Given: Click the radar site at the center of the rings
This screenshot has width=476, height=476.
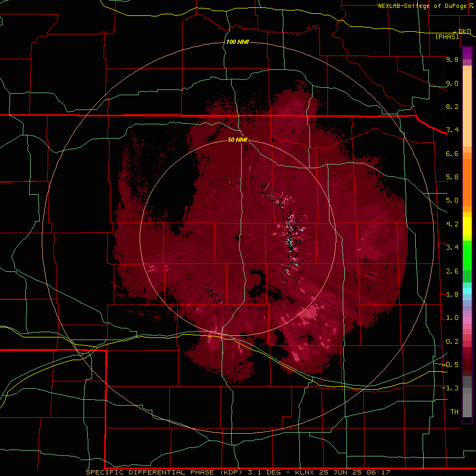Looking at the screenshot, I should [x=237, y=237].
